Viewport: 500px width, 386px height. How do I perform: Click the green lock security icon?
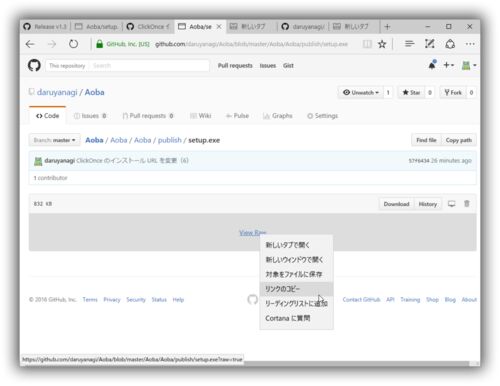(99, 44)
